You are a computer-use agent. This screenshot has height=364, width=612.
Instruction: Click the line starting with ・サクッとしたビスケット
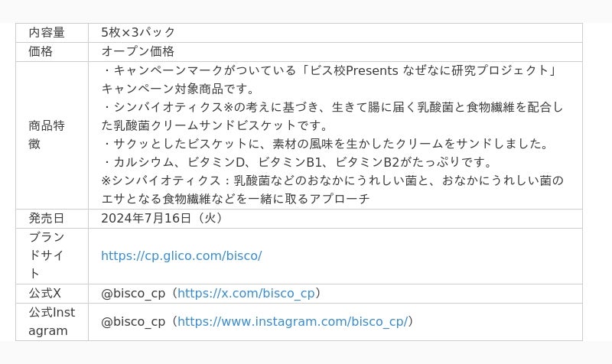[x=325, y=144]
